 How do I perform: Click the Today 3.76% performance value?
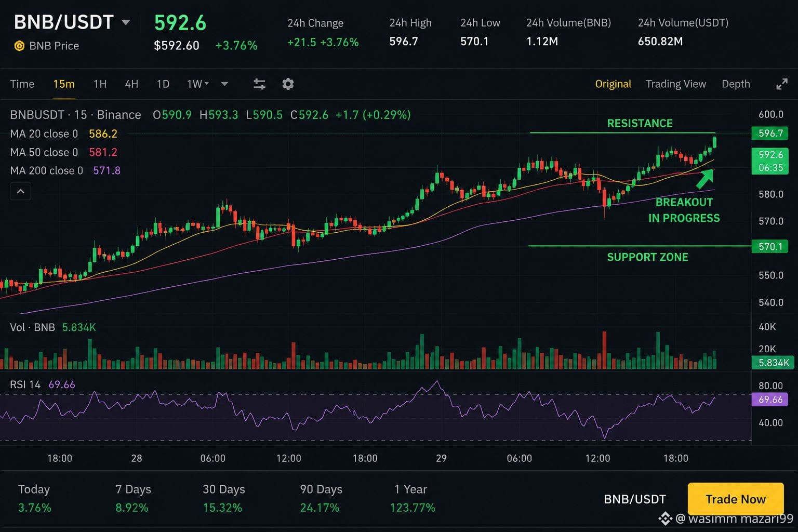pos(35,508)
